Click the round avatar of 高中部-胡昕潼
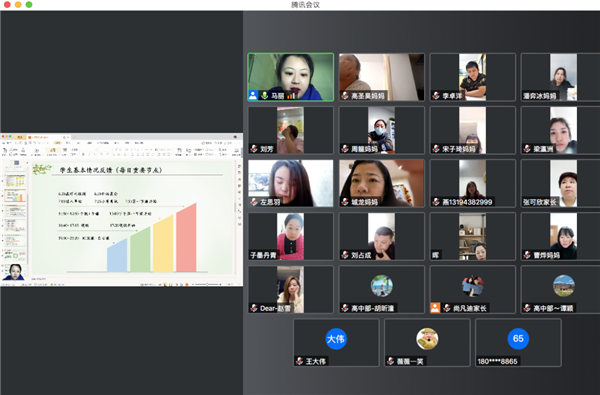The height and width of the screenshot is (395, 600). pos(382,286)
